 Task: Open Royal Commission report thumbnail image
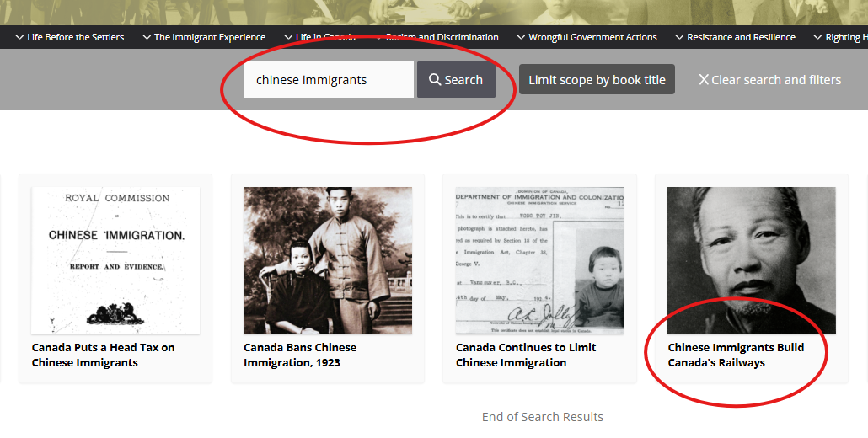[115, 260]
